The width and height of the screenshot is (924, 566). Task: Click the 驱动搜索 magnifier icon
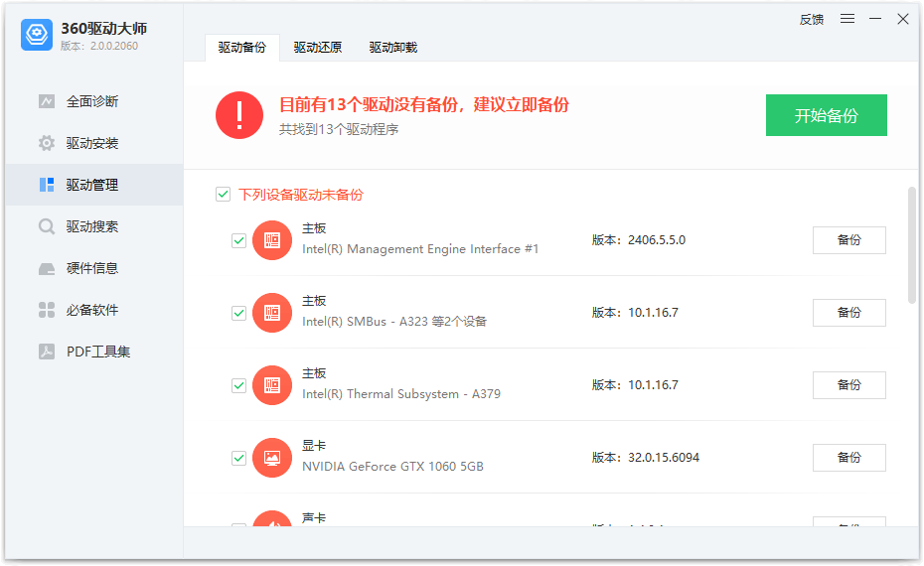[x=47, y=226]
